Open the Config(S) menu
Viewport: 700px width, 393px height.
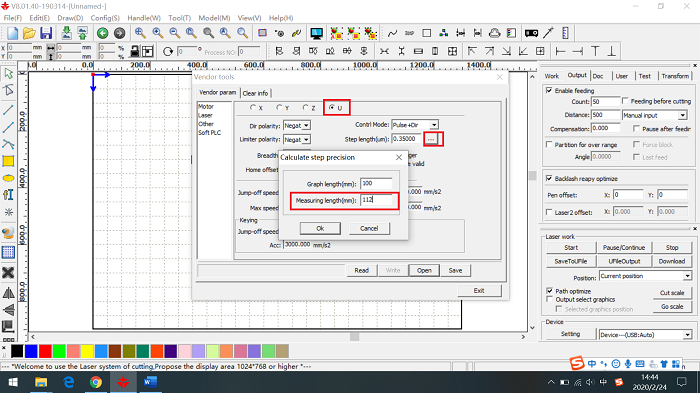pyautogui.click(x=105, y=18)
